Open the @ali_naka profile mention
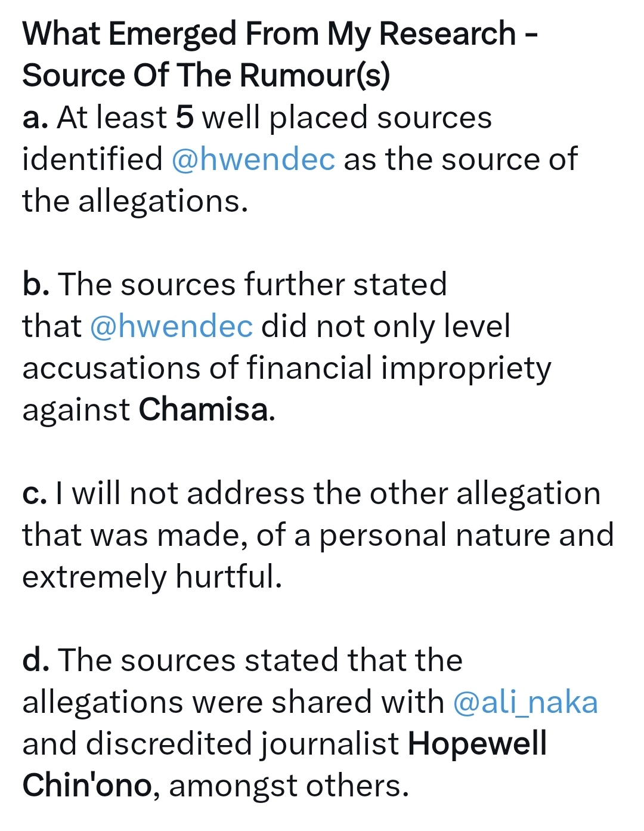 tap(525, 702)
